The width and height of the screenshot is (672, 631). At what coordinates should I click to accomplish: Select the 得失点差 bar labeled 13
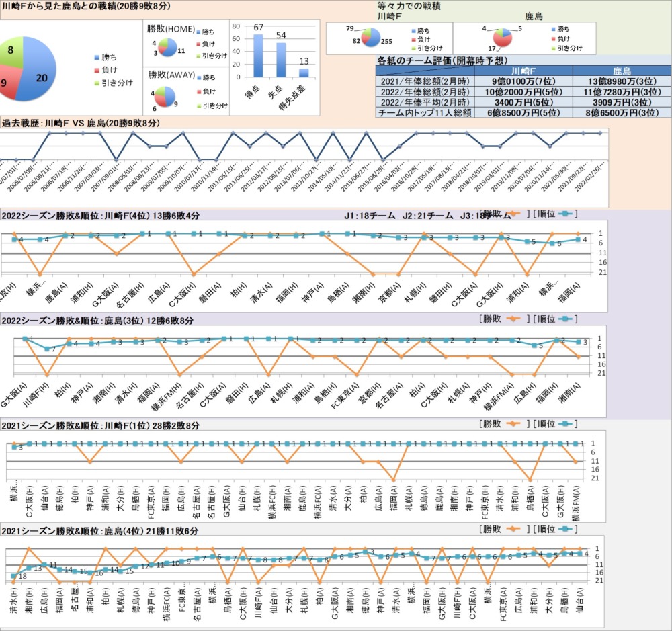point(304,73)
